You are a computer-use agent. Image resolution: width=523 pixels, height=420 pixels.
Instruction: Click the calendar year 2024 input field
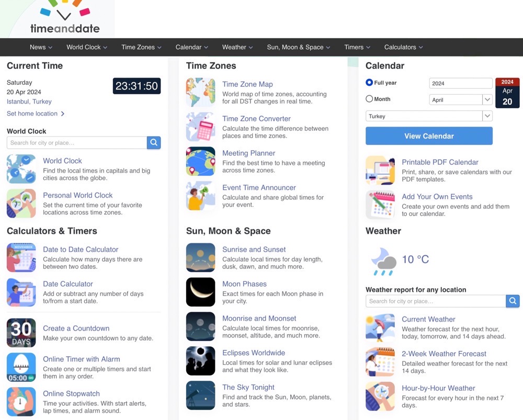460,83
